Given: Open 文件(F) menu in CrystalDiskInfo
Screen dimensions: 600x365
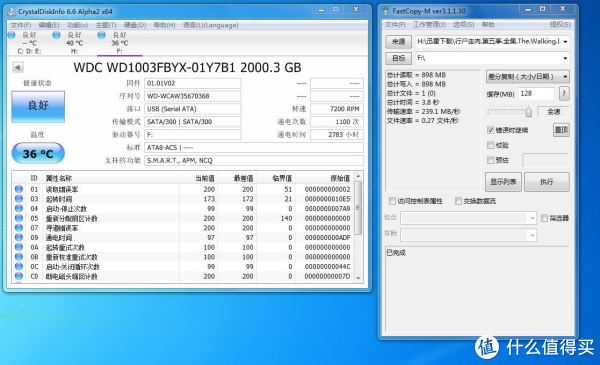Looking at the screenshot, I should [x=21, y=25].
